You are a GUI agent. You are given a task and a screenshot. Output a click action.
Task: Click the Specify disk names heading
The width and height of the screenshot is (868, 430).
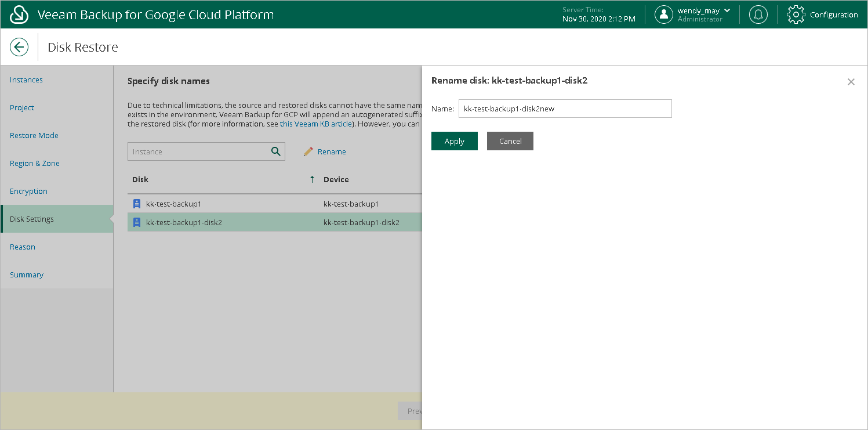(x=169, y=81)
